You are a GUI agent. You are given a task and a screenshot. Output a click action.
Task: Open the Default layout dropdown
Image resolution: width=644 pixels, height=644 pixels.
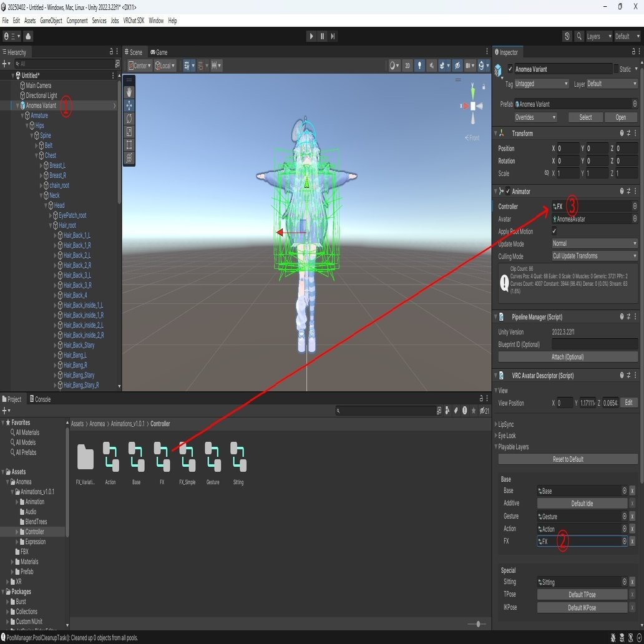coord(627,36)
